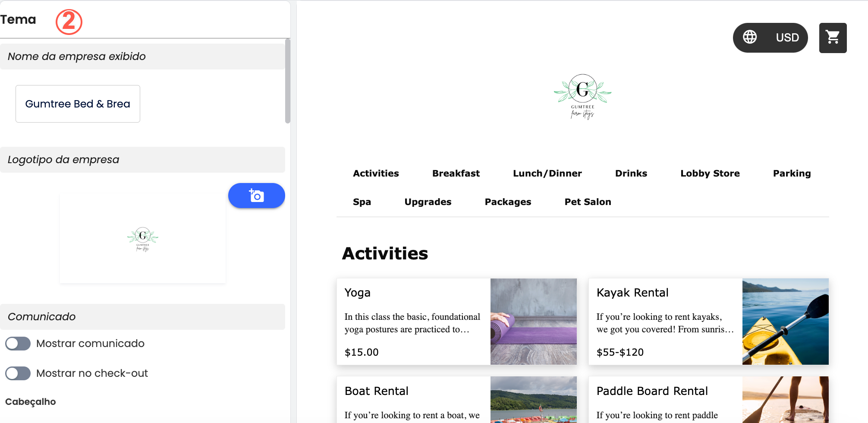This screenshot has height=423, width=868.
Task: Select the Activities category tab
Action: coord(376,174)
